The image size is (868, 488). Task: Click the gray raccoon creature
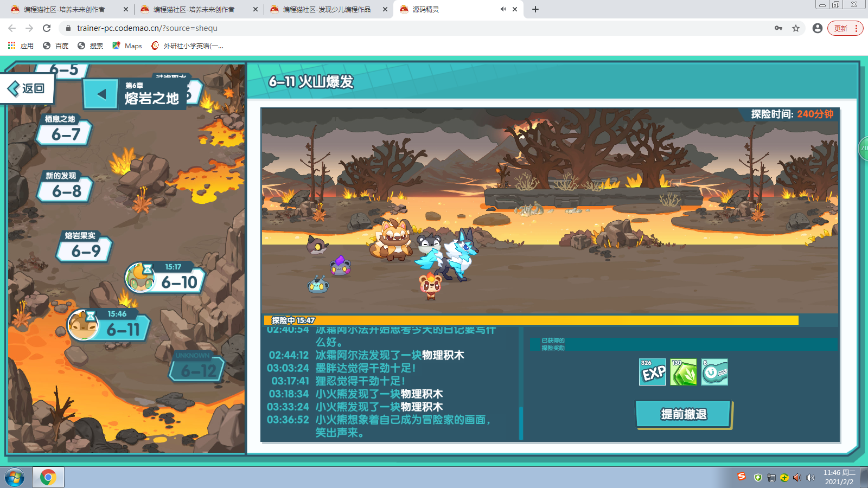click(429, 242)
